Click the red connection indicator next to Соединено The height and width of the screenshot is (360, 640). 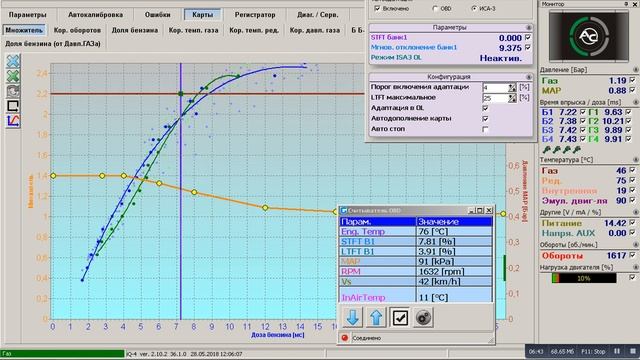point(345,338)
